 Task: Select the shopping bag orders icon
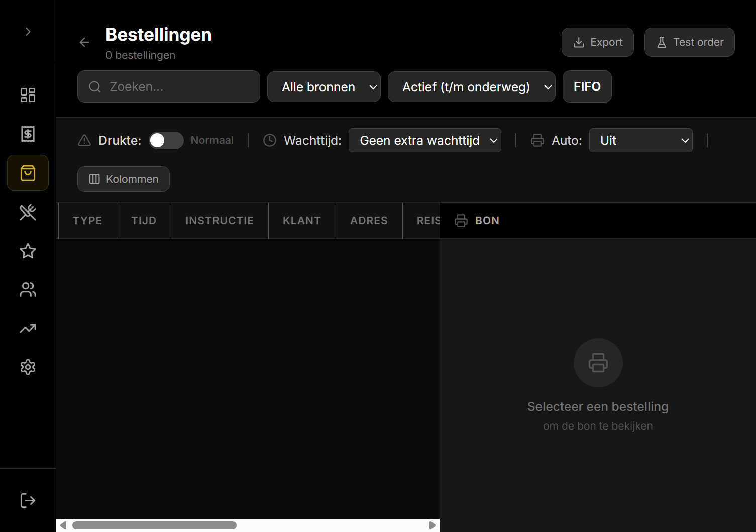tap(28, 173)
